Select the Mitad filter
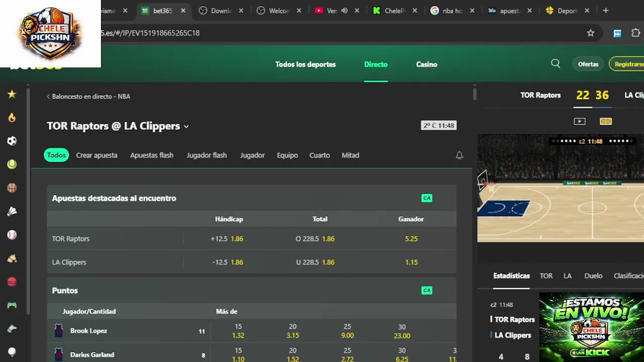Image resolution: width=644 pixels, height=362 pixels. 350,155
